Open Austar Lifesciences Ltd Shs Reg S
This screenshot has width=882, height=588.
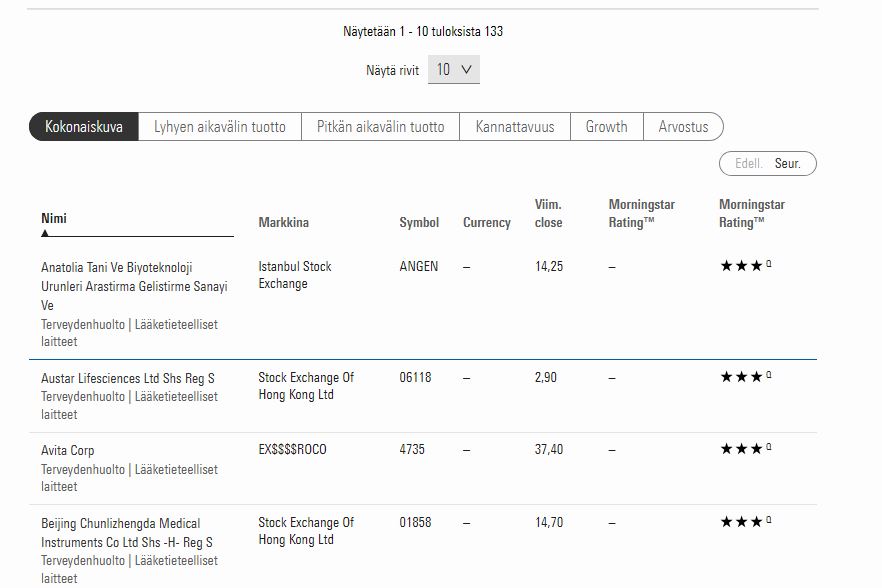click(128, 378)
